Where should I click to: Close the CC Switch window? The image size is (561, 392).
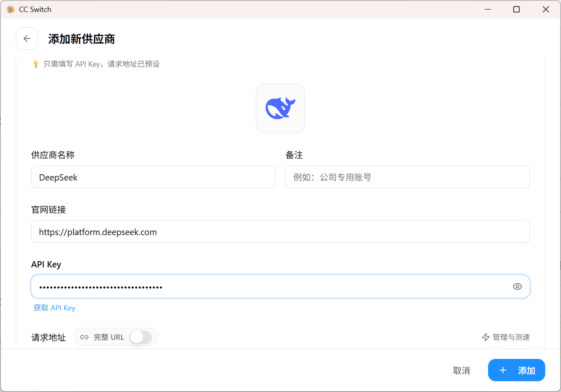pyautogui.click(x=546, y=9)
